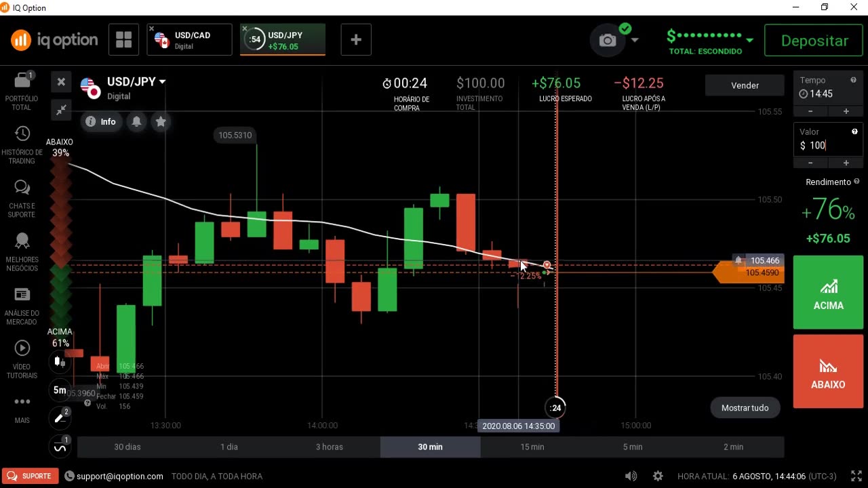Click Mostrar tudo button

pyautogui.click(x=745, y=408)
